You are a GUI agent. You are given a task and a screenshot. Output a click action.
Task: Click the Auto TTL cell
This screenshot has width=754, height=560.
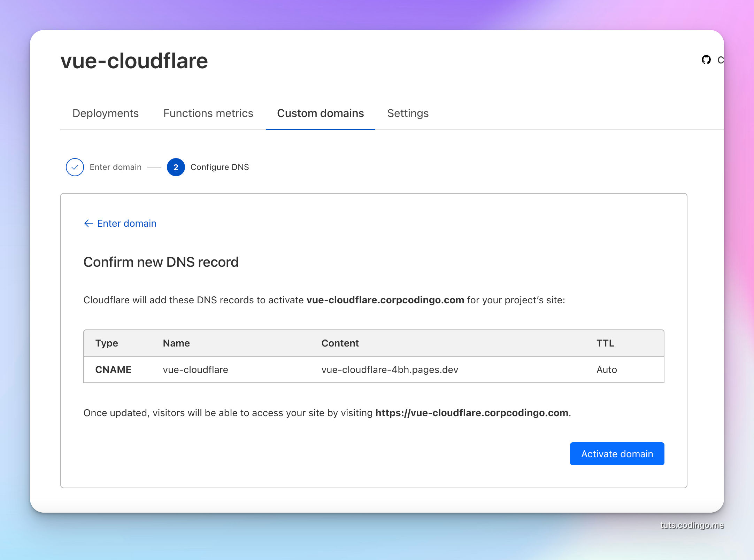point(606,370)
